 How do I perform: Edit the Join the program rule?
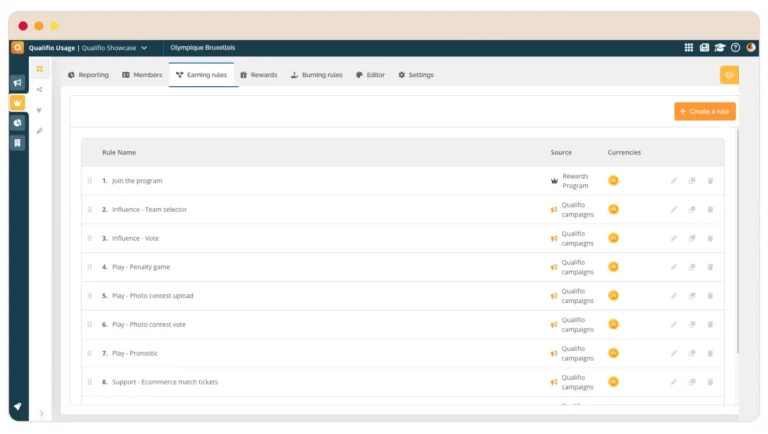[674, 181]
